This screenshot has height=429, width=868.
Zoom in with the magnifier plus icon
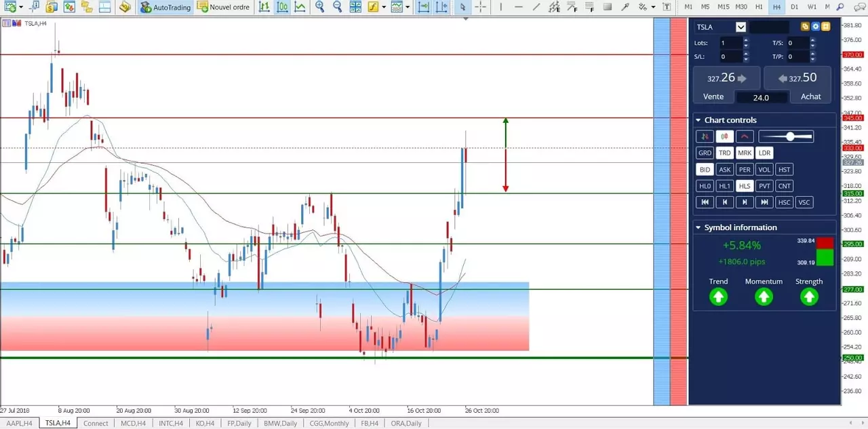pyautogui.click(x=320, y=7)
